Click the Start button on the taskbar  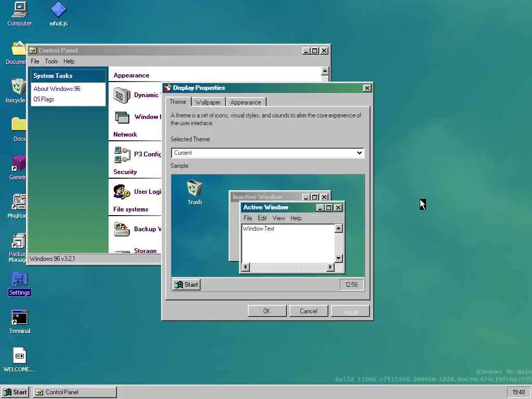tap(15, 392)
